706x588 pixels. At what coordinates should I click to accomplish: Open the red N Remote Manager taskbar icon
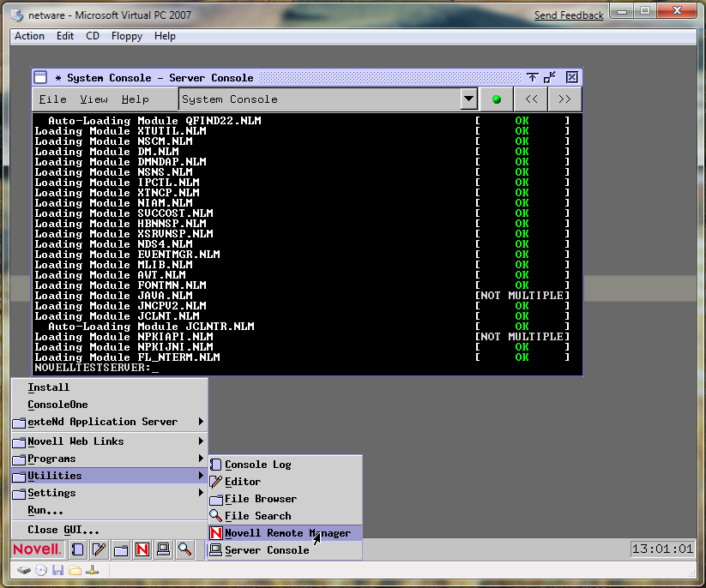(142, 549)
